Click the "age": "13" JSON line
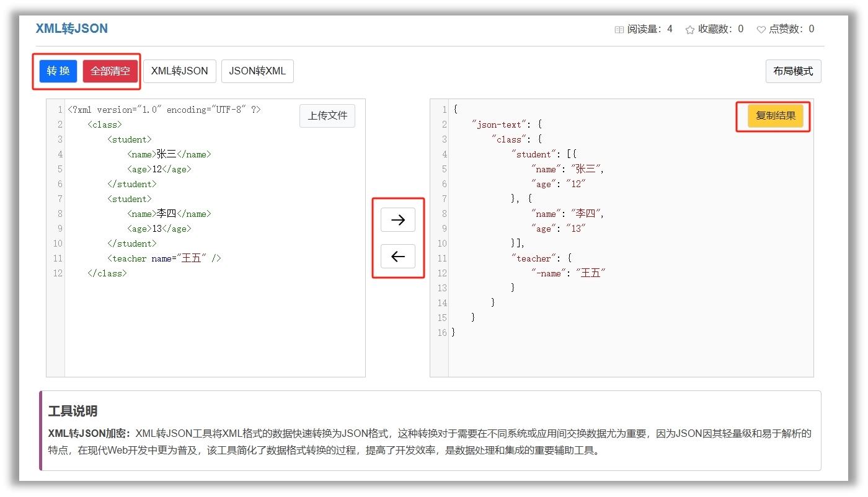 (x=558, y=229)
